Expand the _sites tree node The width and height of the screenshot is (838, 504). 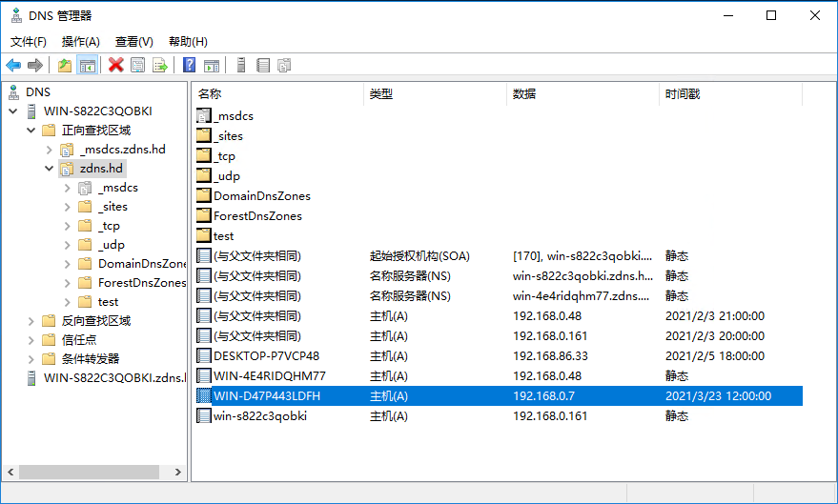point(68,207)
